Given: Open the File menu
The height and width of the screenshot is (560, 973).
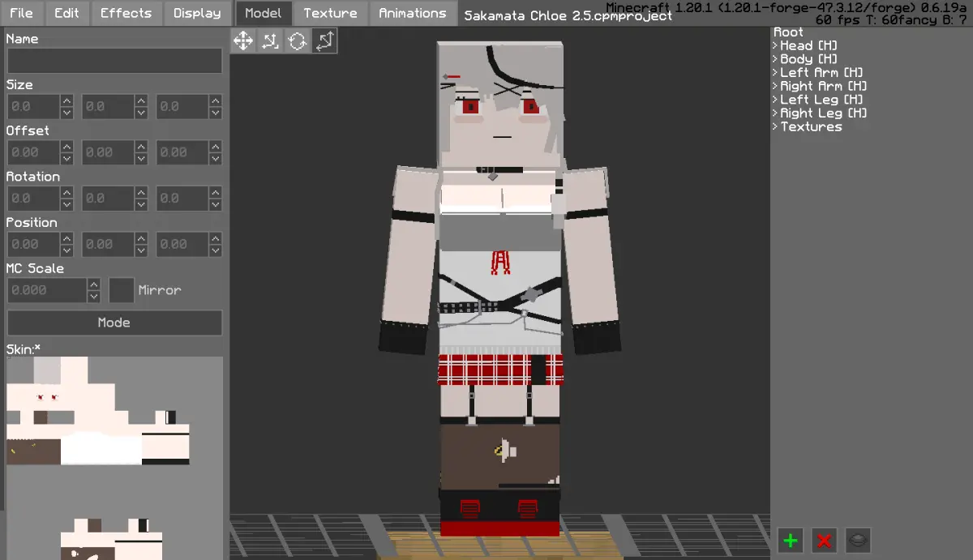Looking at the screenshot, I should pos(21,13).
